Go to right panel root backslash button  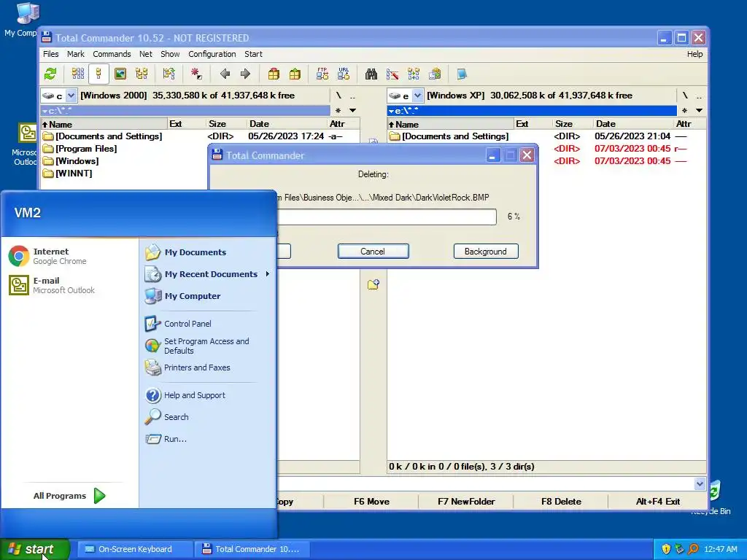click(684, 96)
